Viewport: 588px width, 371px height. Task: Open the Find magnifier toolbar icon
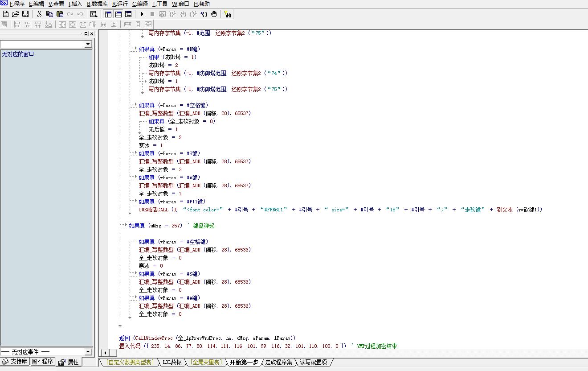pyautogui.click(x=94, y=14)
